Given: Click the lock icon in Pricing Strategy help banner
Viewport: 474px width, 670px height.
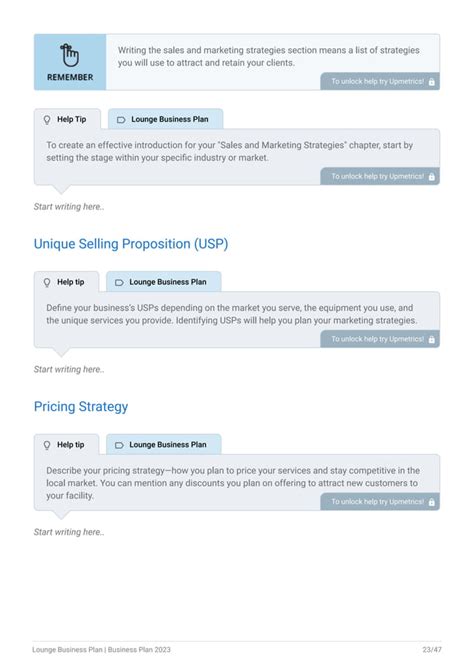Looking at the screenshot, I should [x=432, y=502].
